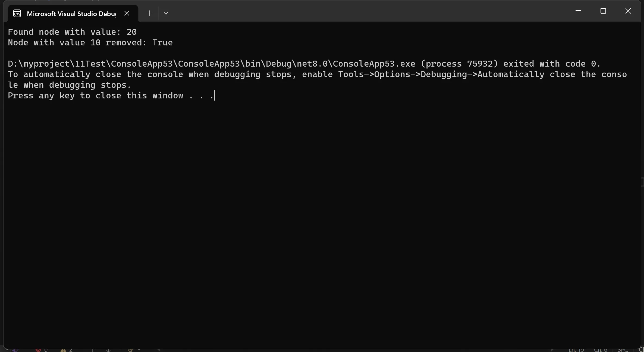Click the ConsoleApp53.exe path output line
The width and height of the screenshot is (644, 352).
pos(304,64)
